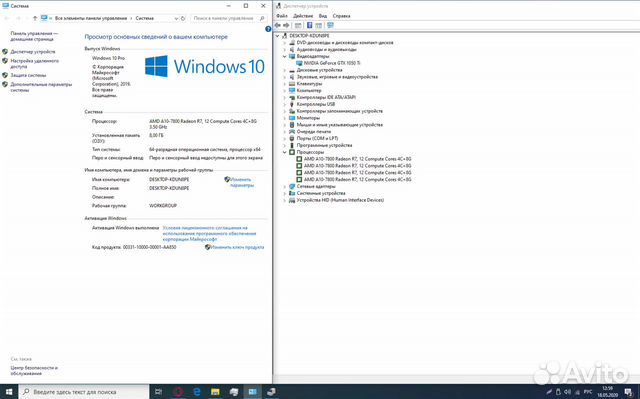This screenshot has width=640, height=399.
Task: Select Системные устройства category
Action: 321,193
